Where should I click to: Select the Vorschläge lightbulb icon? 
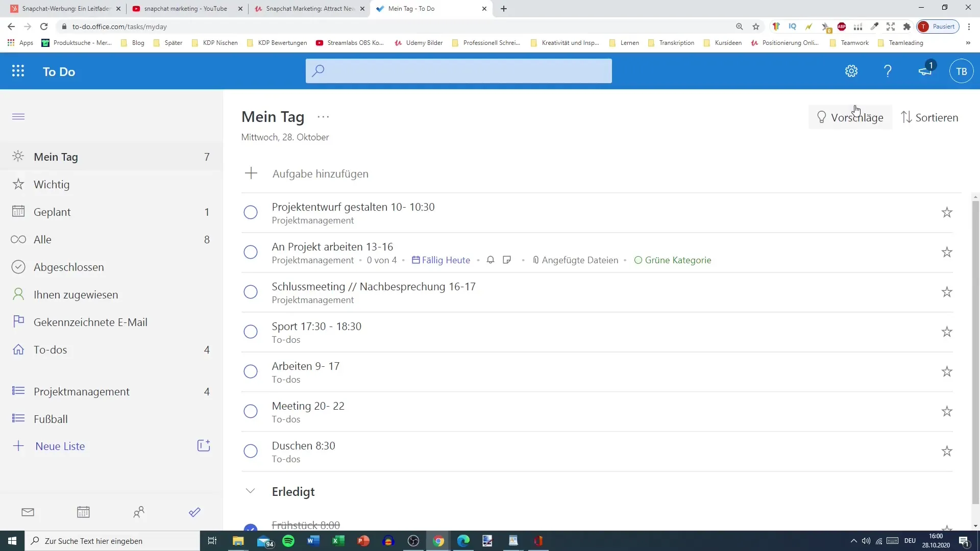821,117
